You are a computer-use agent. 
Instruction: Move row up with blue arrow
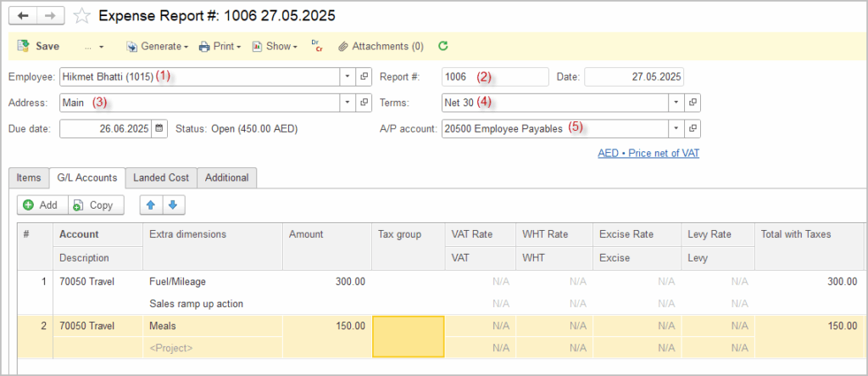click(151, 205)
